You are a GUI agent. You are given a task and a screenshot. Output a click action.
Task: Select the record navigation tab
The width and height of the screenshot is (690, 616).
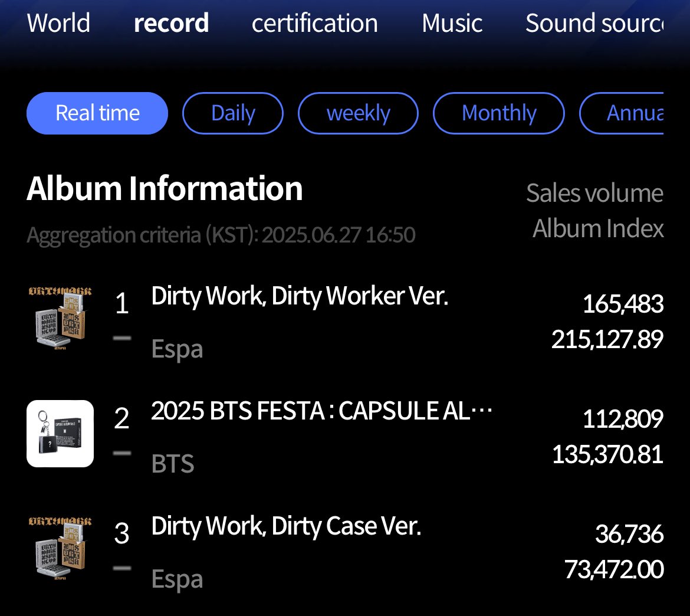tap(171, 24)
